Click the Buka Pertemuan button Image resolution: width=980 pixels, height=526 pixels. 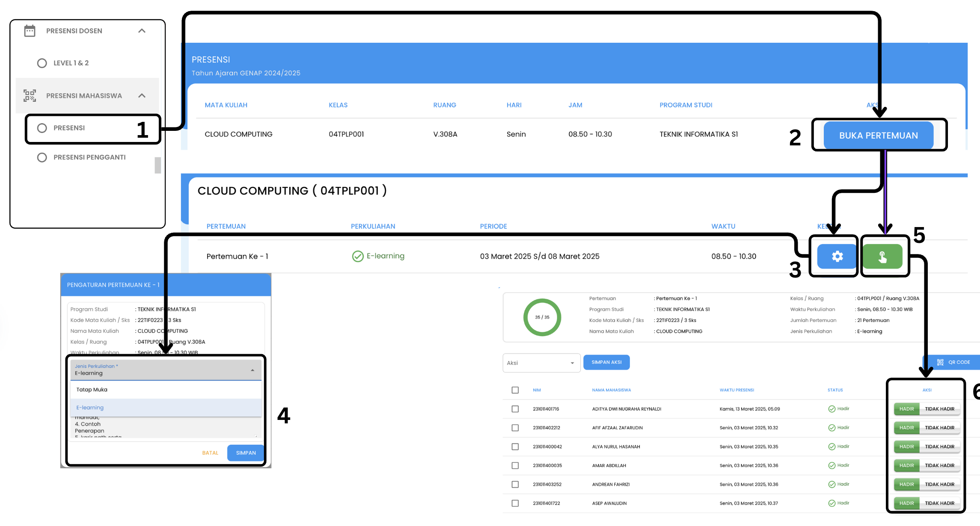878,135
